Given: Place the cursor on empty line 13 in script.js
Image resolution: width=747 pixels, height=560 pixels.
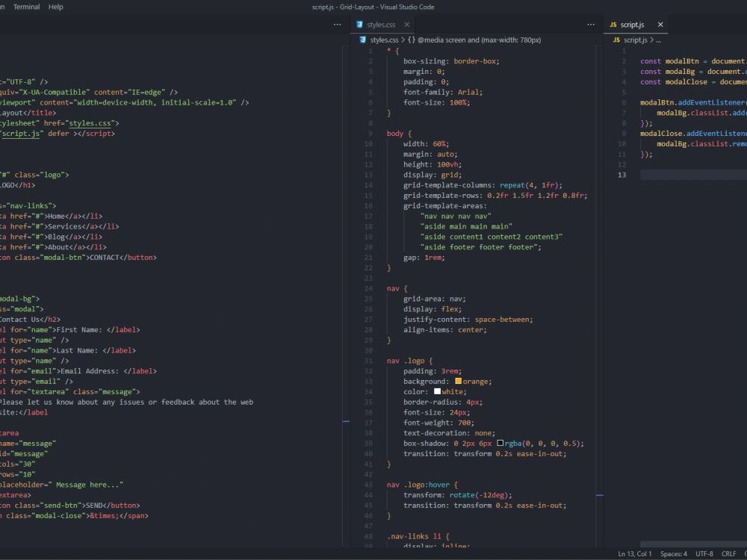Looking at the screenshot, I should coord(693,175).
